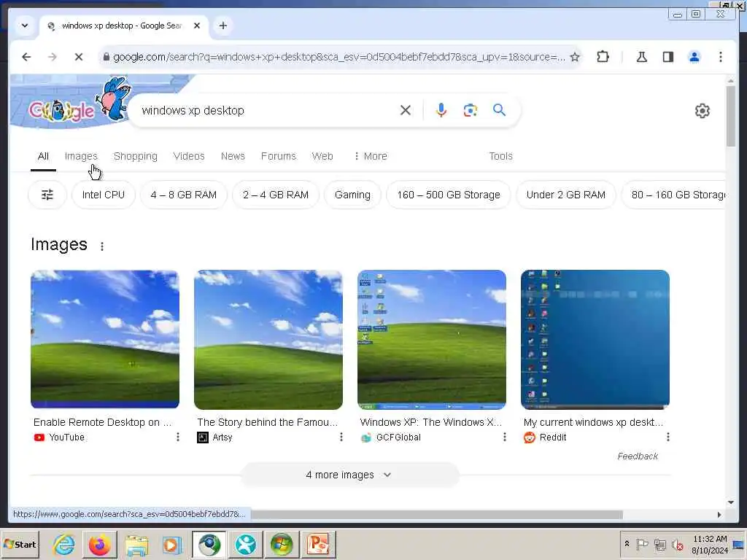Viewport: 747px width, 560px height.
Task: Open a new browser tab
Action: (223, 26)
